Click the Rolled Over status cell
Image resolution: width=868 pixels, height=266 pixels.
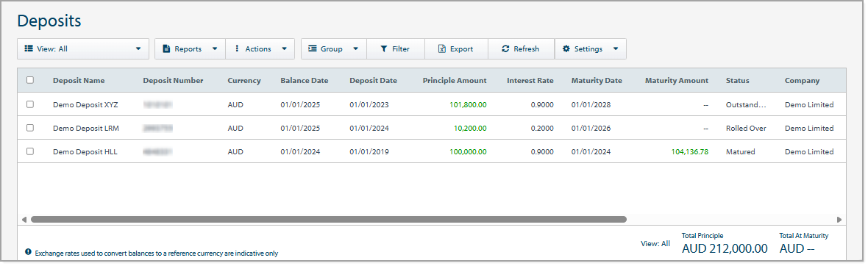click(x=746, y=129)
